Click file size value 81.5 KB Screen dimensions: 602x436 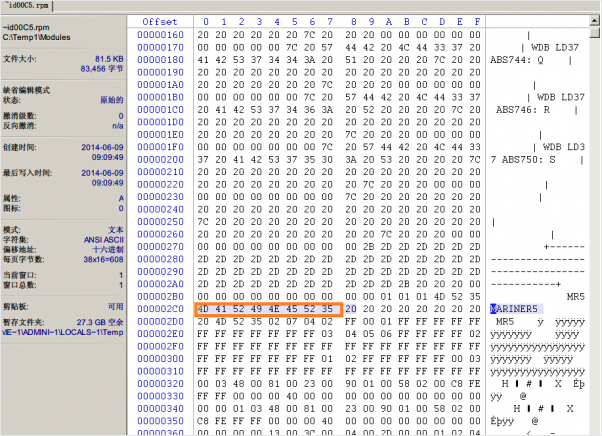[x=109, y=59]
